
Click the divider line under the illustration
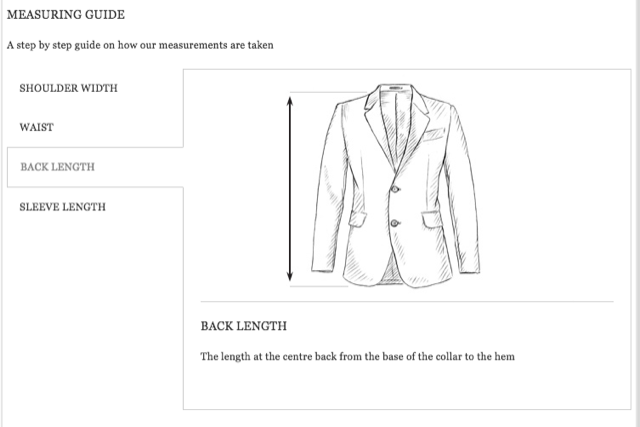pos(407,302)
